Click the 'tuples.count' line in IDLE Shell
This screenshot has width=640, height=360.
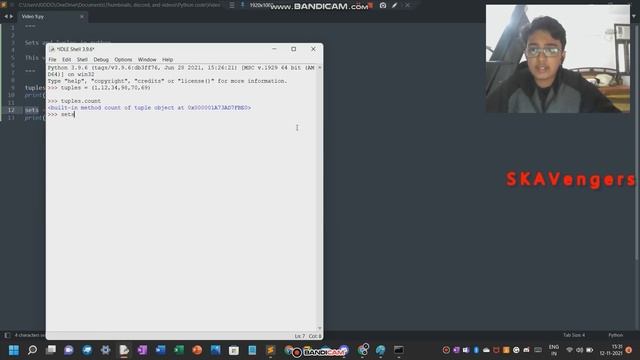74,101
